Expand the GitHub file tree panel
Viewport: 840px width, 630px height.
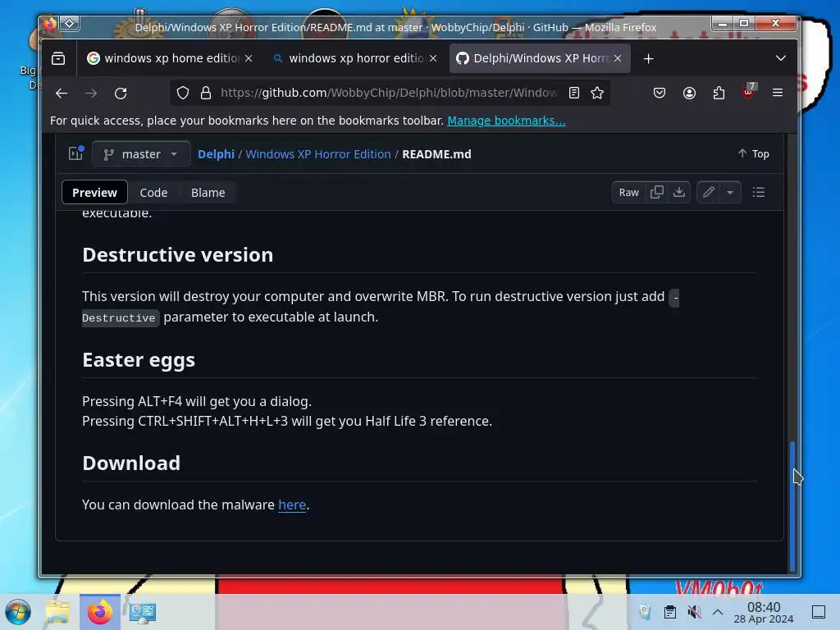76,153
